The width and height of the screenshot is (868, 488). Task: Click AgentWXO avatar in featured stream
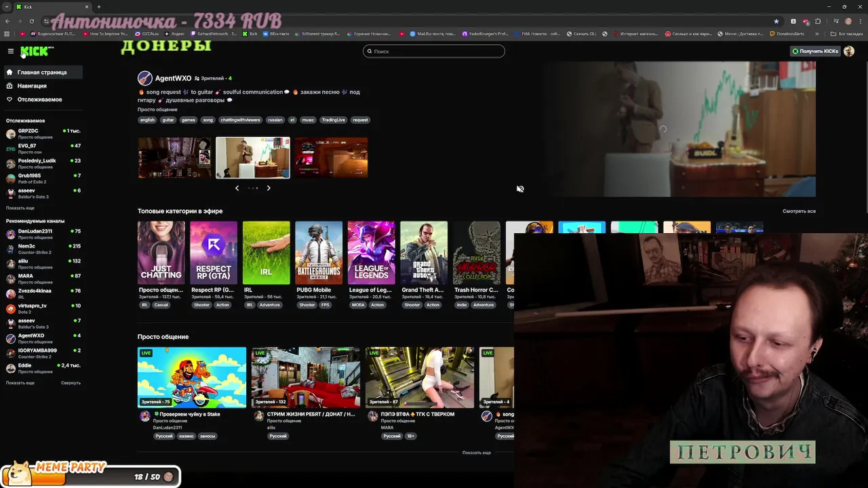(144, 79)
